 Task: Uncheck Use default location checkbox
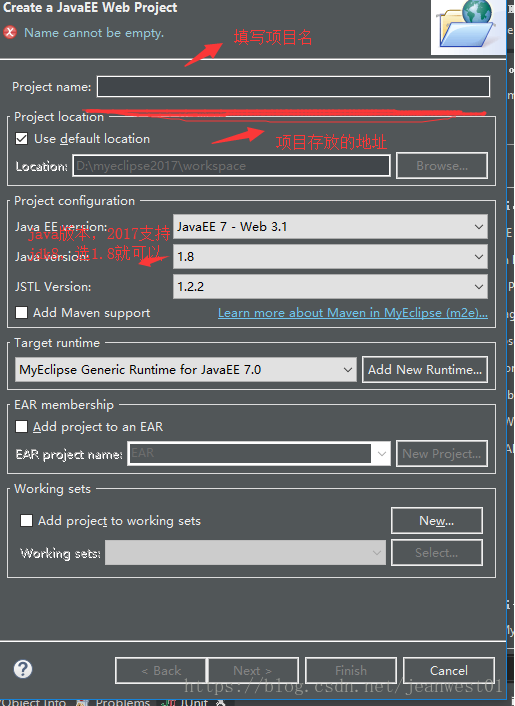point(21,139)
